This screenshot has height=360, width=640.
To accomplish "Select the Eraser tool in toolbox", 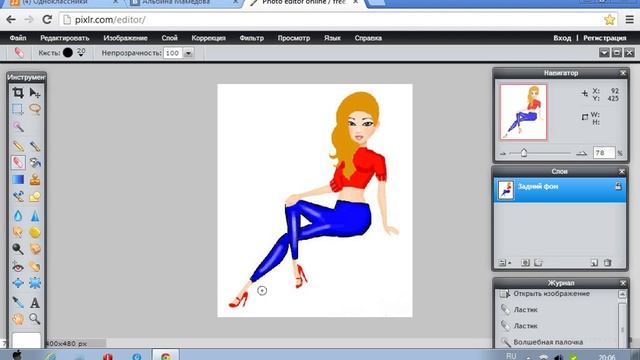I will pos(18,162).
